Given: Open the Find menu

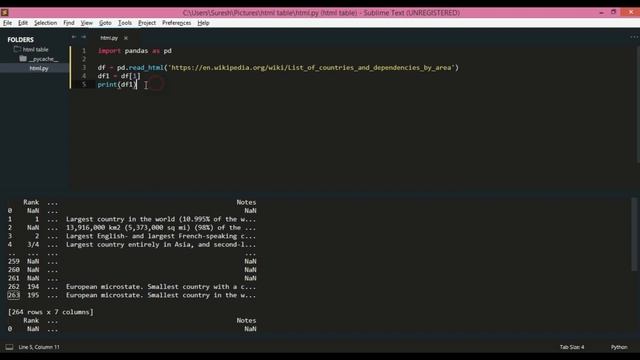Looking at the screenshot, I should (69, 23).
